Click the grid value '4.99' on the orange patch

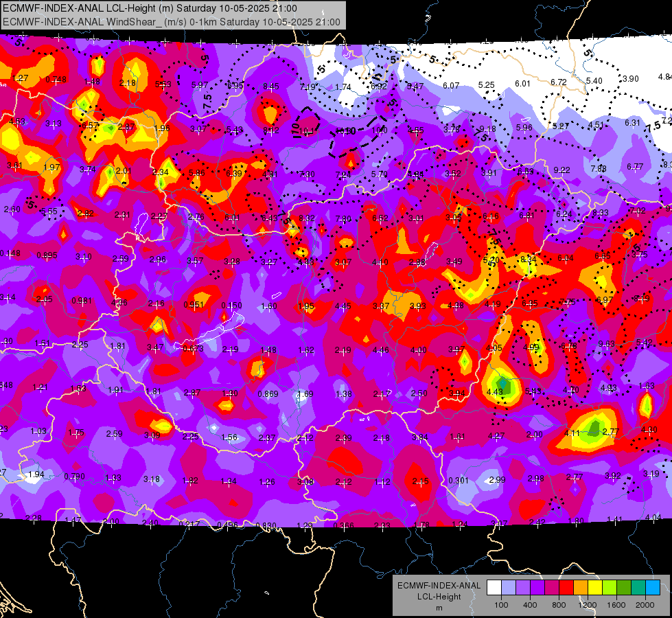[531, 347]
